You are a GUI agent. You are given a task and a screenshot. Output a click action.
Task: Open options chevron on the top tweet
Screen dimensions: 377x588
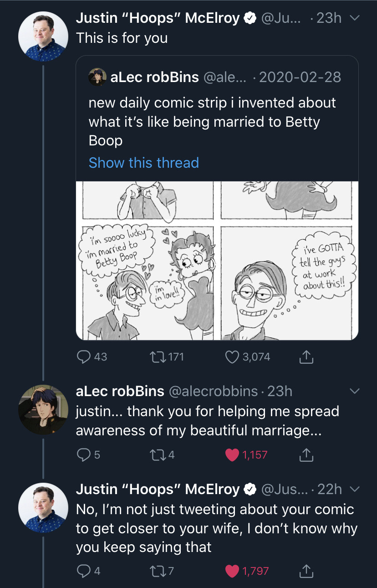[354, 18]
